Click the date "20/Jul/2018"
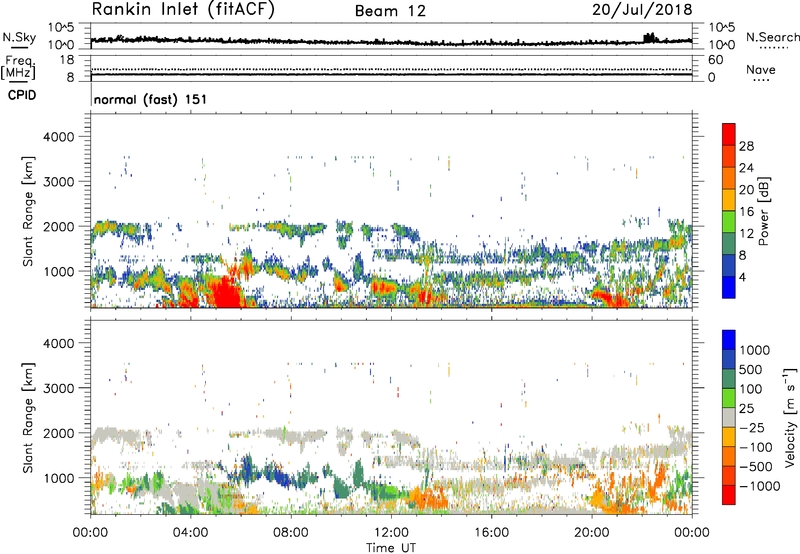Viewport: 800px width, 554px height. tap(642, 10)
